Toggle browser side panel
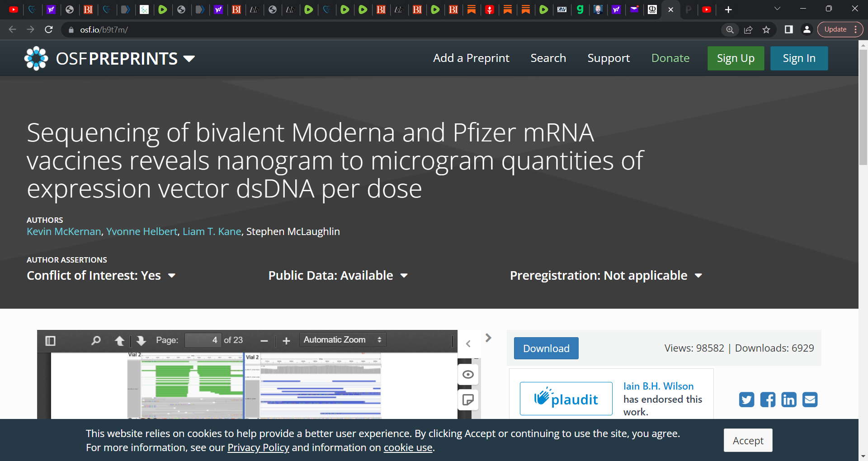The height and width of the screenshot is (461, 868). [x=789, y=29]
